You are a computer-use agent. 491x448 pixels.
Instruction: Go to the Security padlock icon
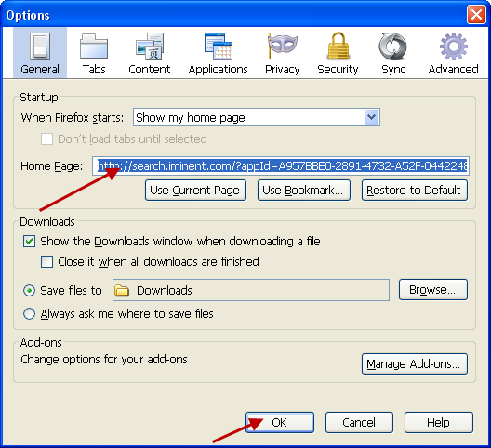click(x=338, y=46)
